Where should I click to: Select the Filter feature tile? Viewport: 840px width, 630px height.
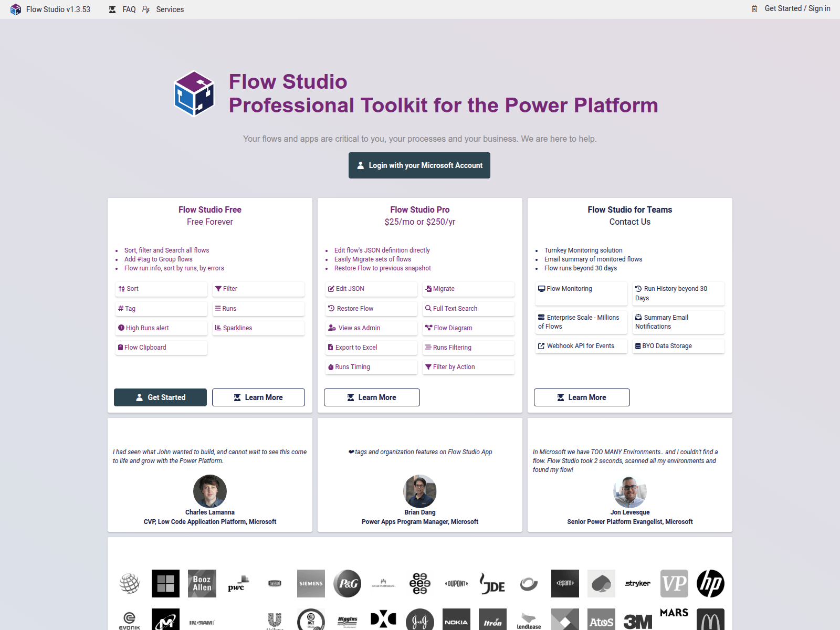tap(258, 289)
